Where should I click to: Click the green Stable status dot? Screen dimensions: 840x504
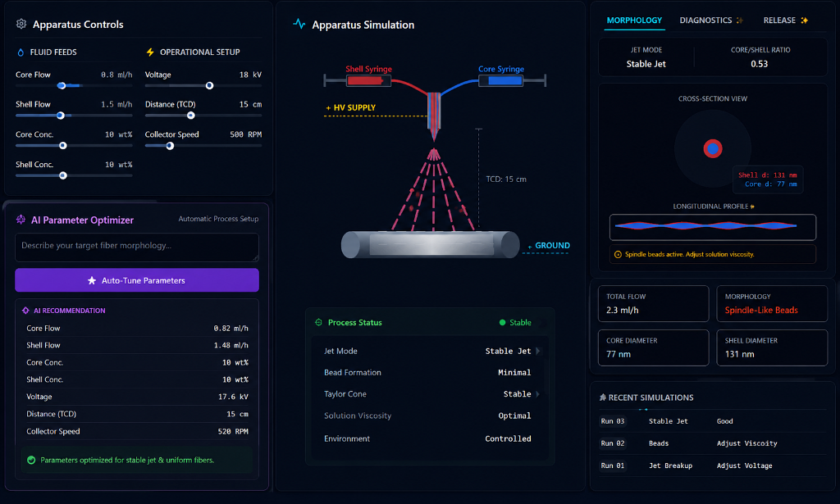click(x=503, y=323)
